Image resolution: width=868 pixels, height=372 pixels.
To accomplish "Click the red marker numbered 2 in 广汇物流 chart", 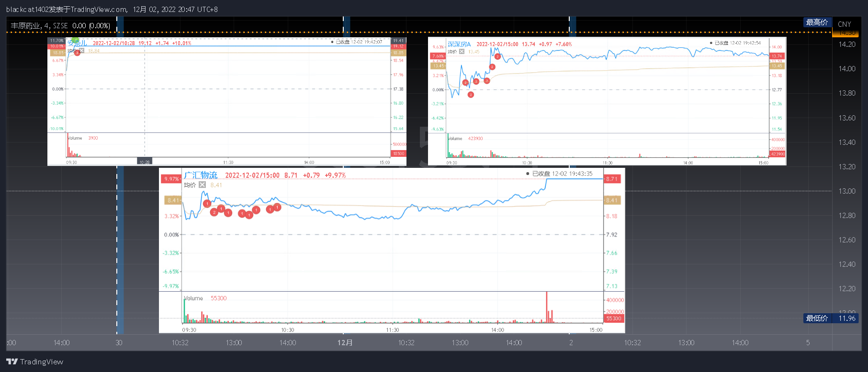I will tap(214, 212).
